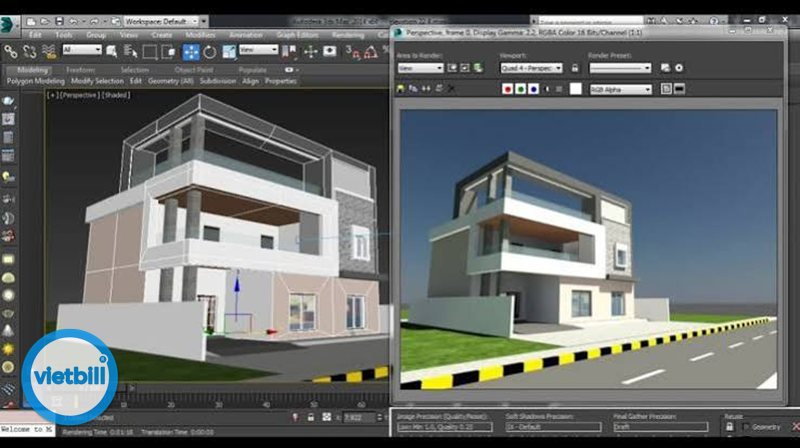Open the selection filter All dropdown
The height and width of the screenshot is (448, 800).
point(82,49)
